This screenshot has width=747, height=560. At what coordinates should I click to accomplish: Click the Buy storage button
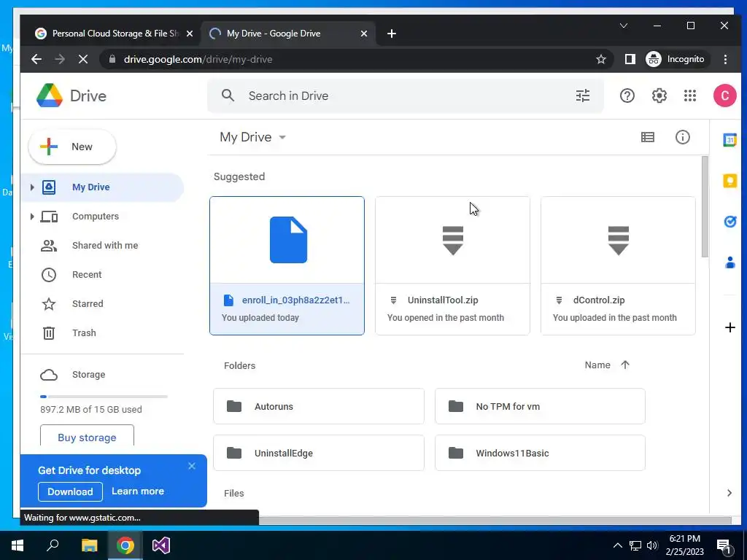(87, 437)
